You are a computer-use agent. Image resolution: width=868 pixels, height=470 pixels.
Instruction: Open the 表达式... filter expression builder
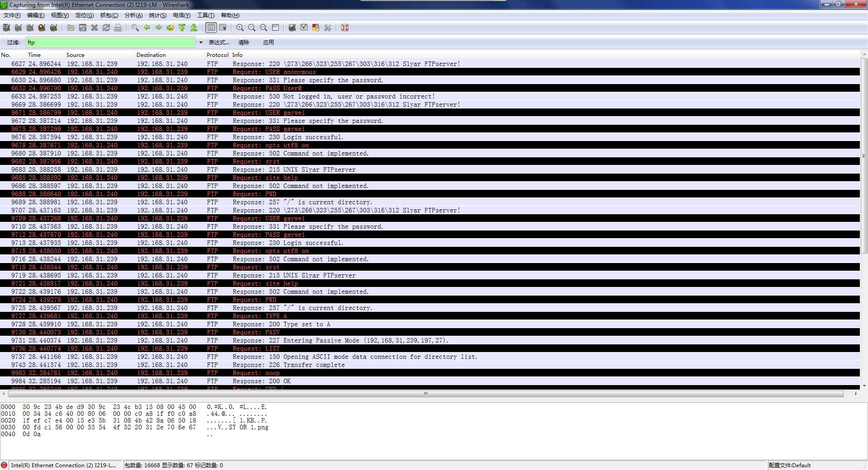[219, 42]
